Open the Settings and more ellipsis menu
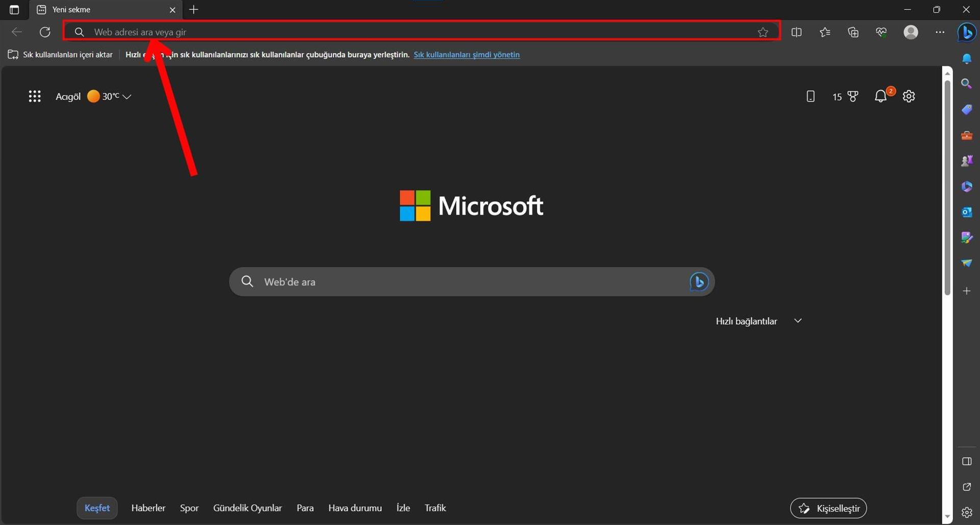This screenshot has height=525, width=980. tap(940, 32)
